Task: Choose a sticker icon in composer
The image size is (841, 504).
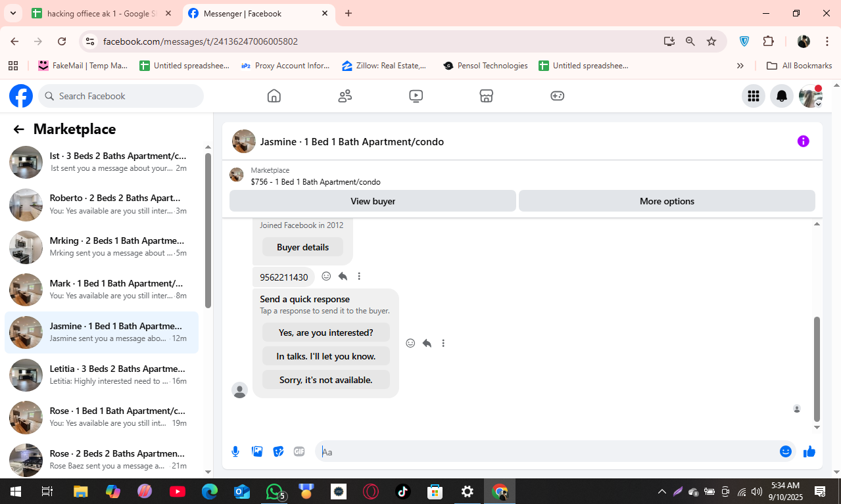Action: point(278,451)
